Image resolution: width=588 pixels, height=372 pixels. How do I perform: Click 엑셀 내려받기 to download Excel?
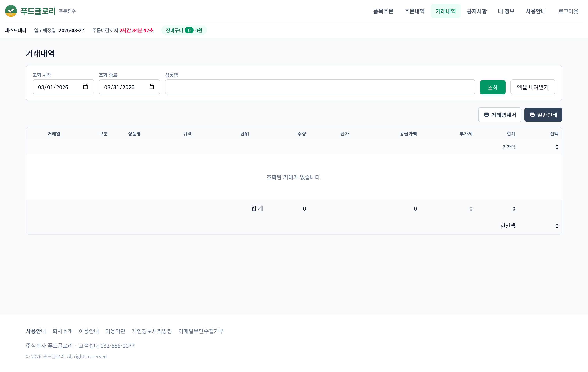click(533, 87)
